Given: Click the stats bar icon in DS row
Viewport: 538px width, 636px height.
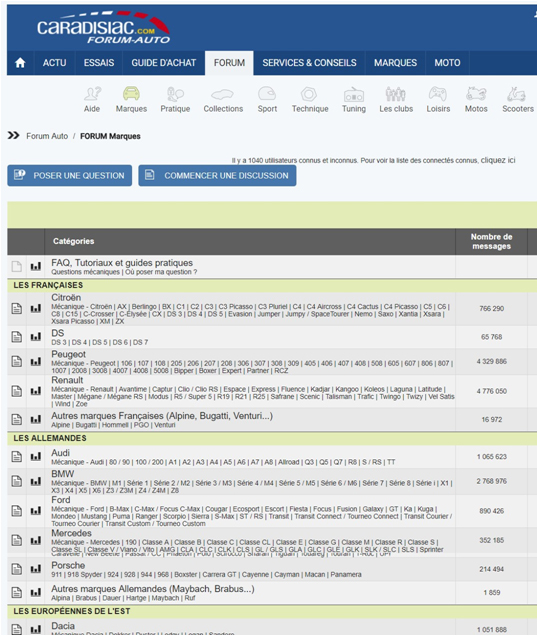Looking at the screenshot, I should coord(36,337).
